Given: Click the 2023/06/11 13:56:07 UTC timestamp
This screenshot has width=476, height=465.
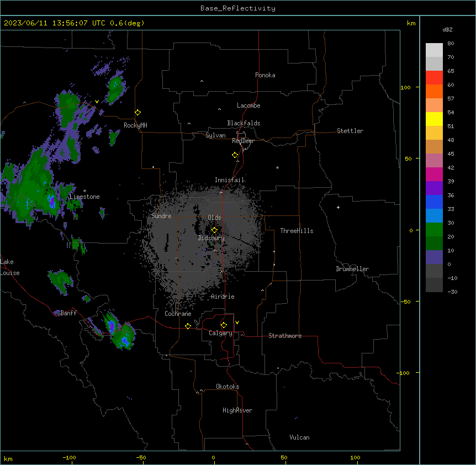Looking at the screenshot, I should (x=54, y=23).
